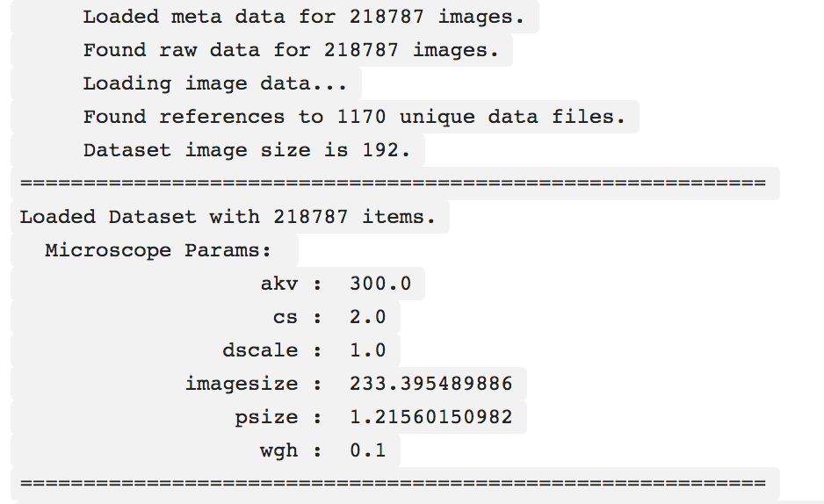The width and height of the screenshot is (824, 504).
Task: Click the akv value 300.0
Action: coord(380,284)
